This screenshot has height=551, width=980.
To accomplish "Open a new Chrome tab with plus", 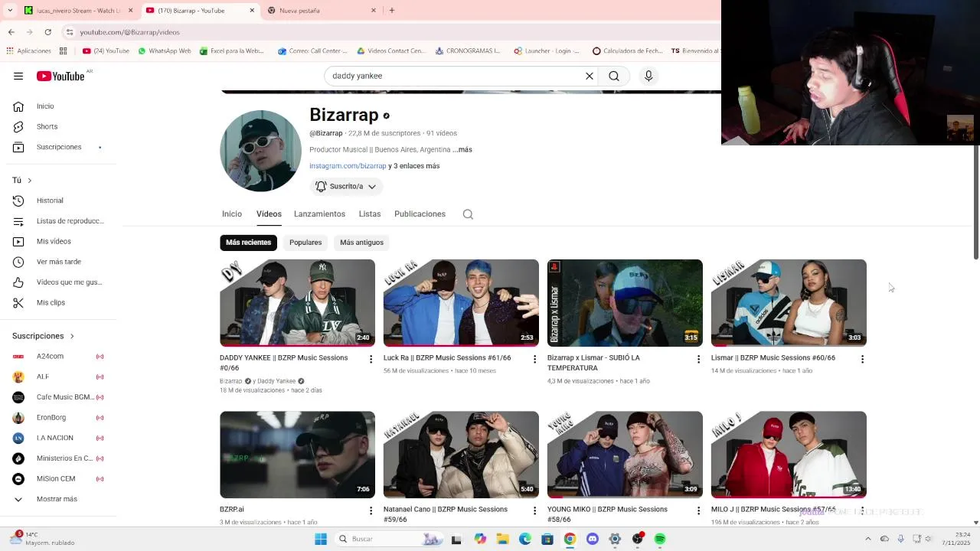I will [x=392, y=11].
